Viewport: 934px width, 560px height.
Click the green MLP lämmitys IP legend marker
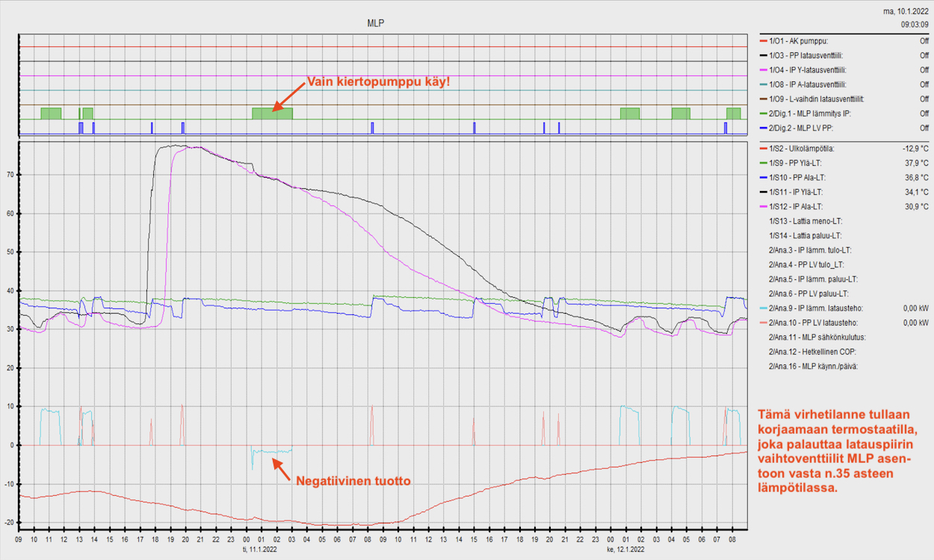pyautogui.click(x=762, y=114)
